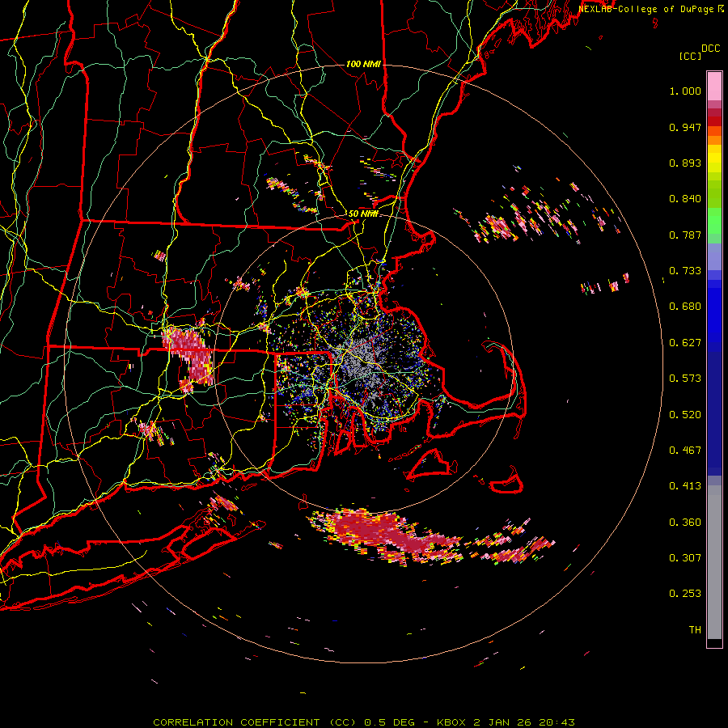Screen dimensions: 728x728
Task: Select the 0.253 scale value
Action: (685, 594)
